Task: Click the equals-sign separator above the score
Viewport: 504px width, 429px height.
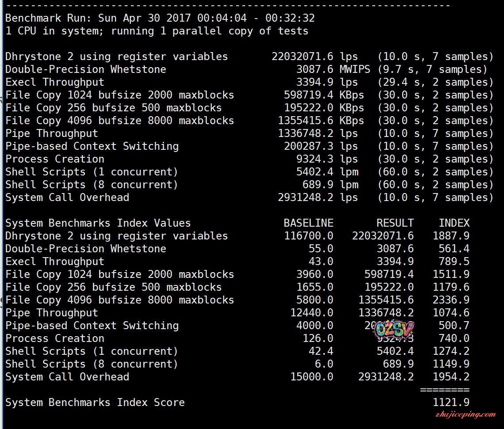Action: point(444,390)
